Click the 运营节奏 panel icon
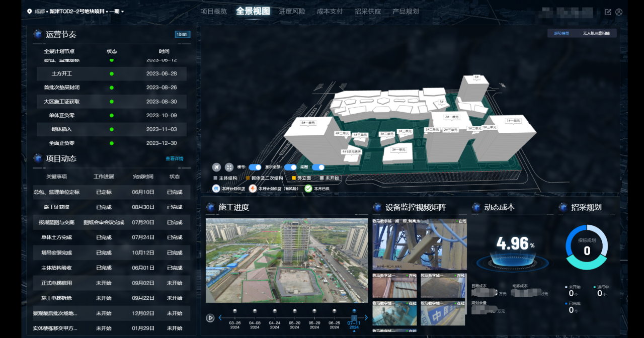This screenshot has width=644, height=338. pos(38,34)
